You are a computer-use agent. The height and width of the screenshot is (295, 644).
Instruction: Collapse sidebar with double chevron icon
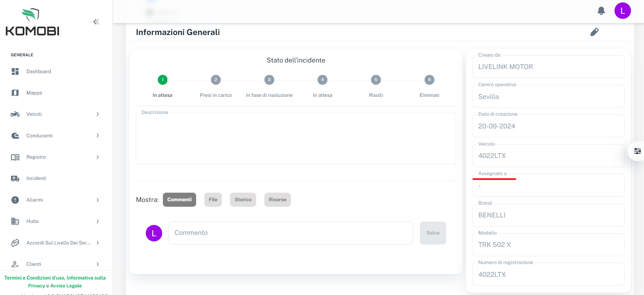96,22
